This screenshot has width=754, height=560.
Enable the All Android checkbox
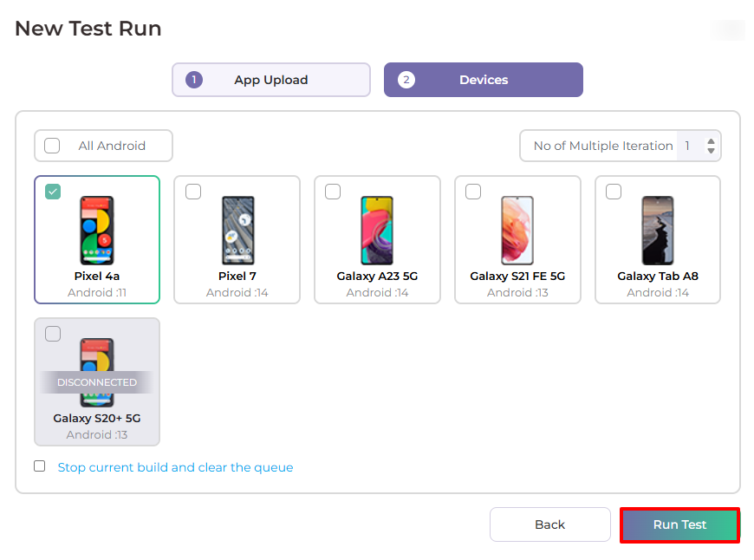coord(52,146)
